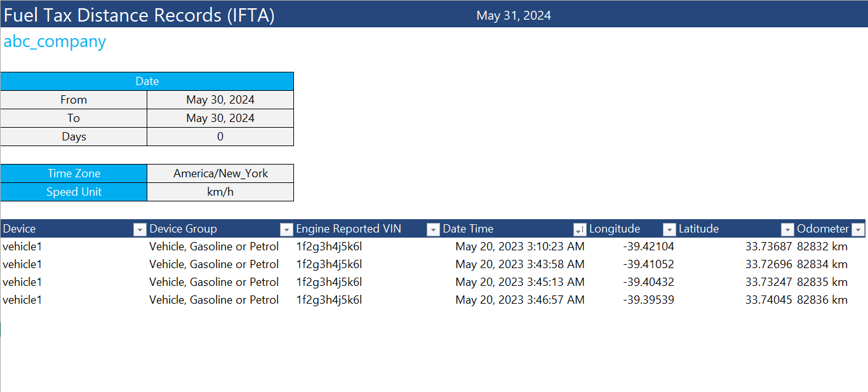868x392 pixels.
Task: Select the To date cell
Action: click(220, 118)
